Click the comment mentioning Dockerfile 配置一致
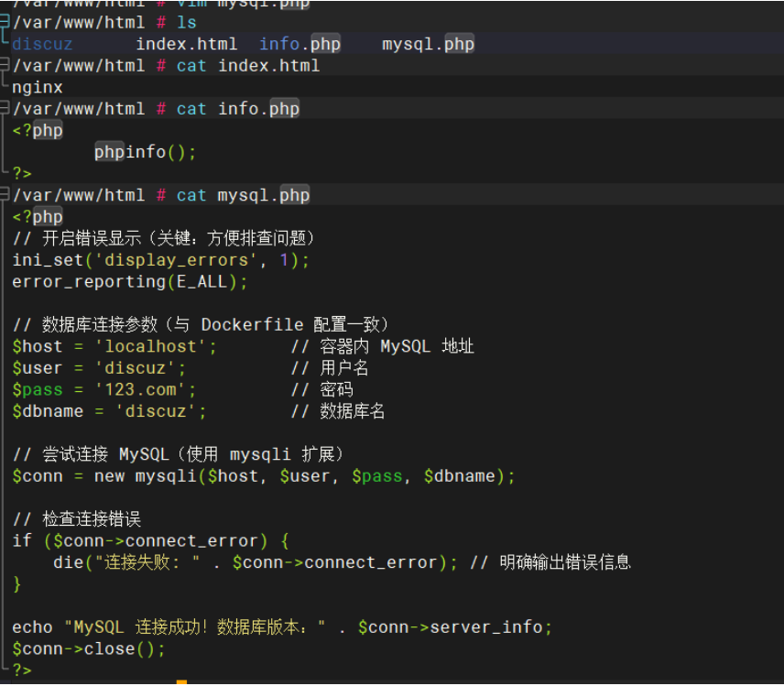784x686 pixels. pyautogui.click(x=200, y=324)
